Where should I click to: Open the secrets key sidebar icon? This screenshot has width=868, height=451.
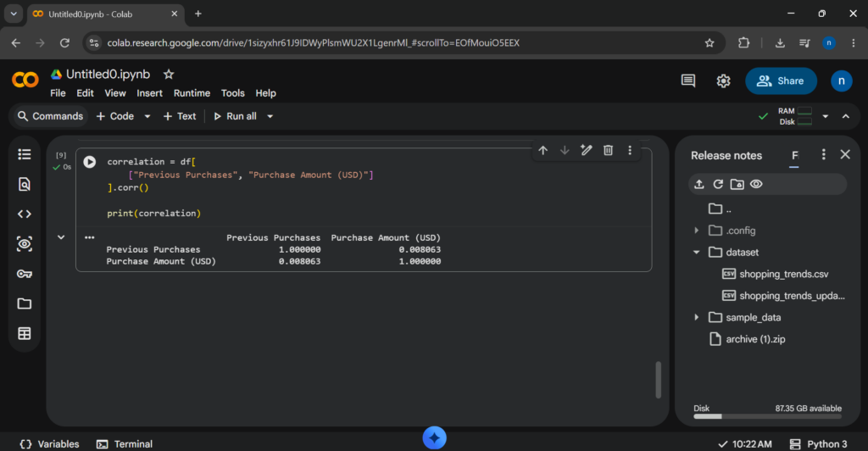(25, 274)
